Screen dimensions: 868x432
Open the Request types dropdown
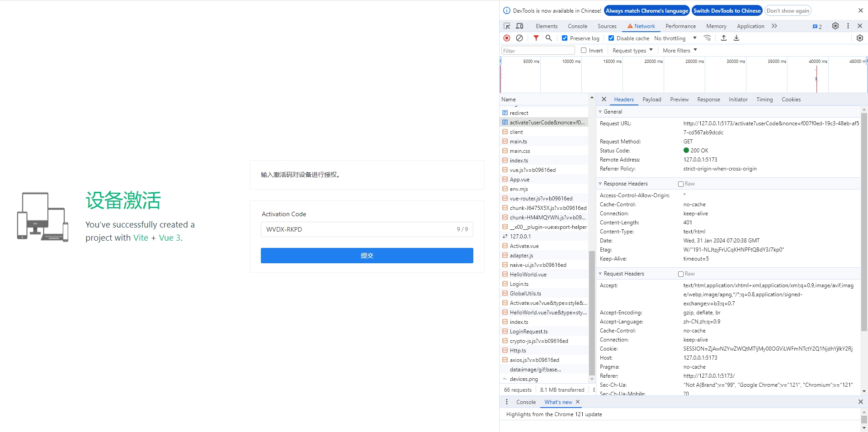coord(632,51)
